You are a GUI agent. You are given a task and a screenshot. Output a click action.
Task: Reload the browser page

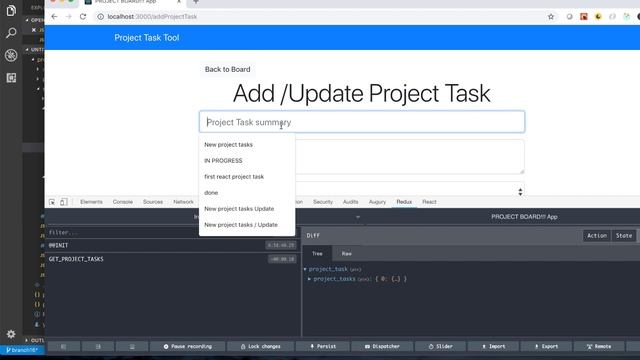(x=83, y=17)
